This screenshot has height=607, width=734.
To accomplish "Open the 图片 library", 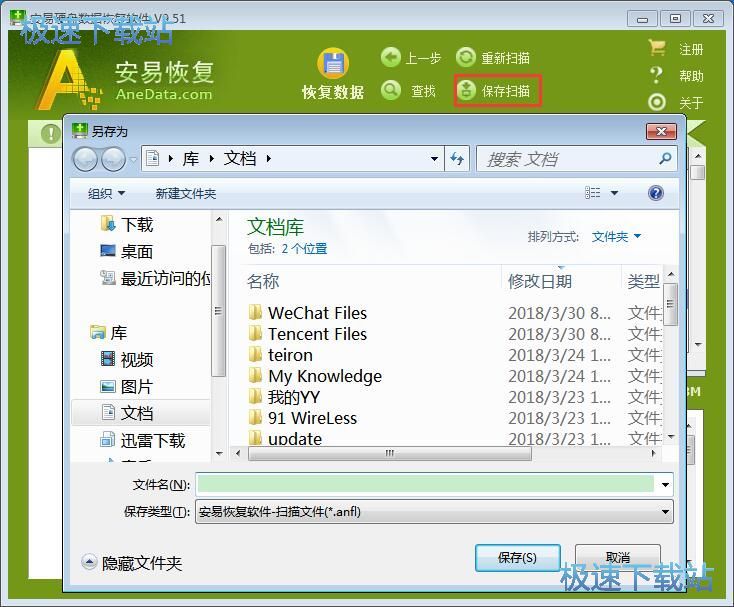I will click(127, 387).
